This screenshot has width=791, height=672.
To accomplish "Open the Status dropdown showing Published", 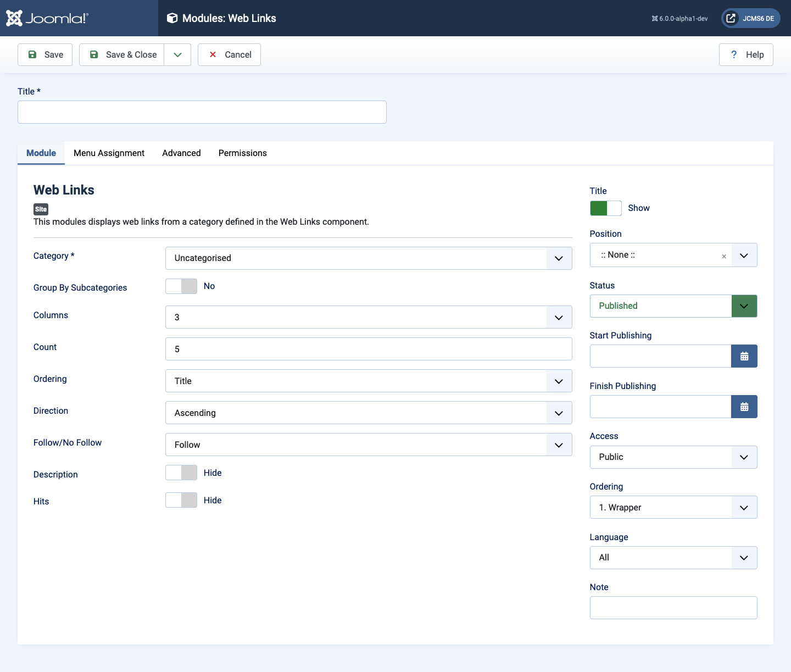I will point(673,306).
